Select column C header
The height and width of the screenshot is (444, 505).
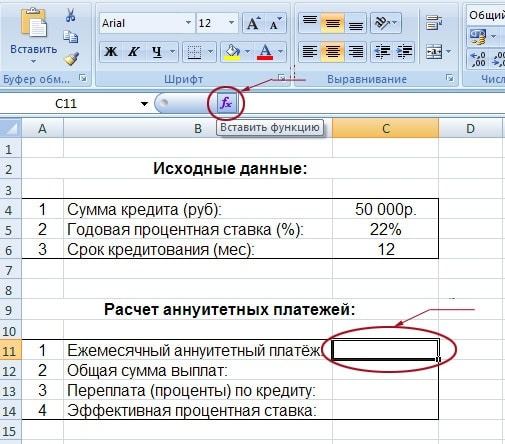(x=385, y=128)
